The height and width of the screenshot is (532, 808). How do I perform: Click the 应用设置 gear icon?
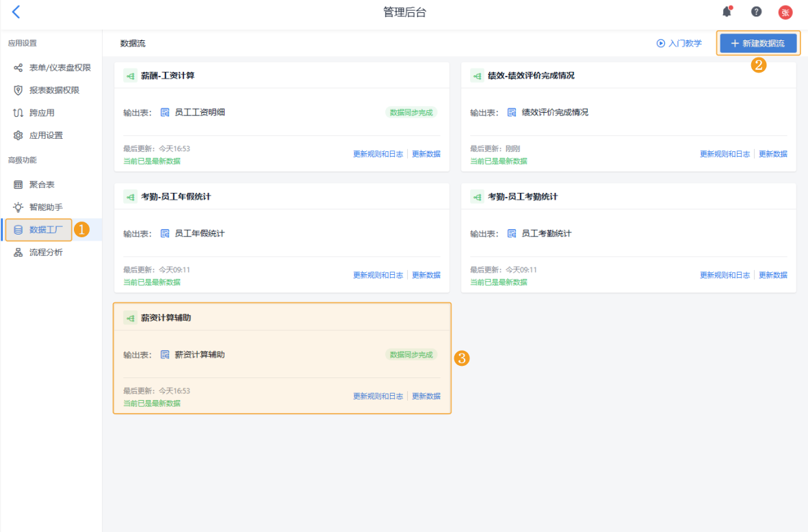18,135
